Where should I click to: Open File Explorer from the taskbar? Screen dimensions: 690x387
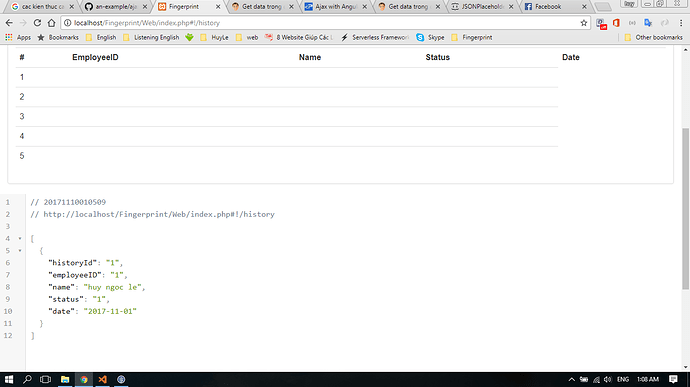[x=65, y=379]
